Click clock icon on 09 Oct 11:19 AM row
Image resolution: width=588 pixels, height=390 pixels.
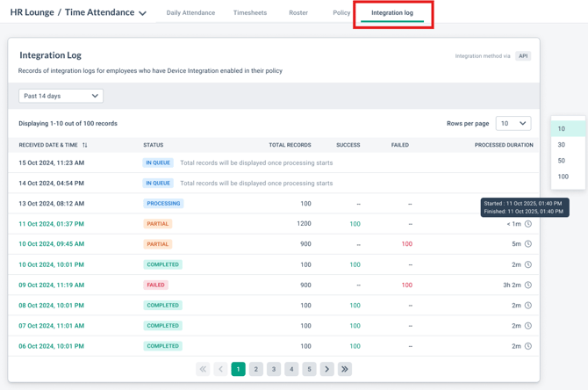[x=528, y=285]
